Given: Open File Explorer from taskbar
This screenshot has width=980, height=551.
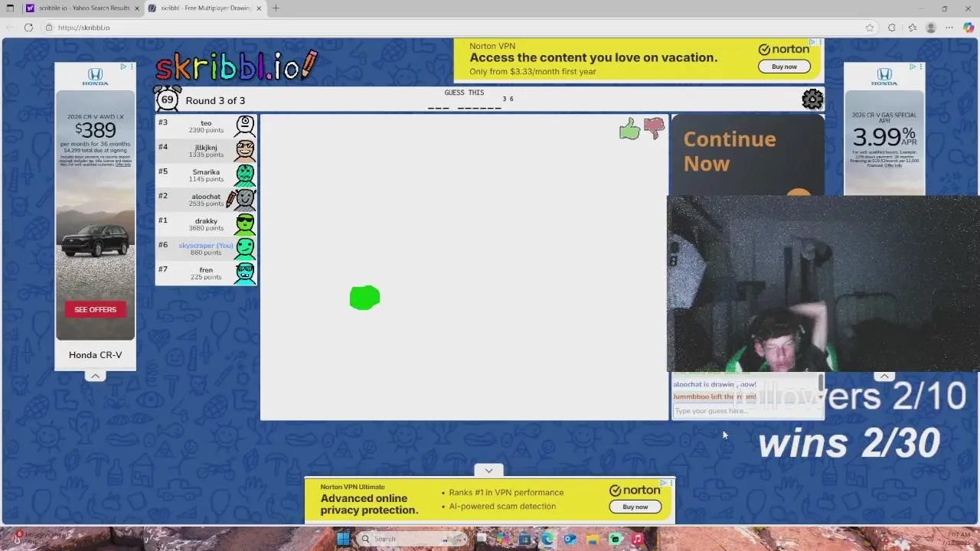Looking at the screenshot, I should click(592, 539).
